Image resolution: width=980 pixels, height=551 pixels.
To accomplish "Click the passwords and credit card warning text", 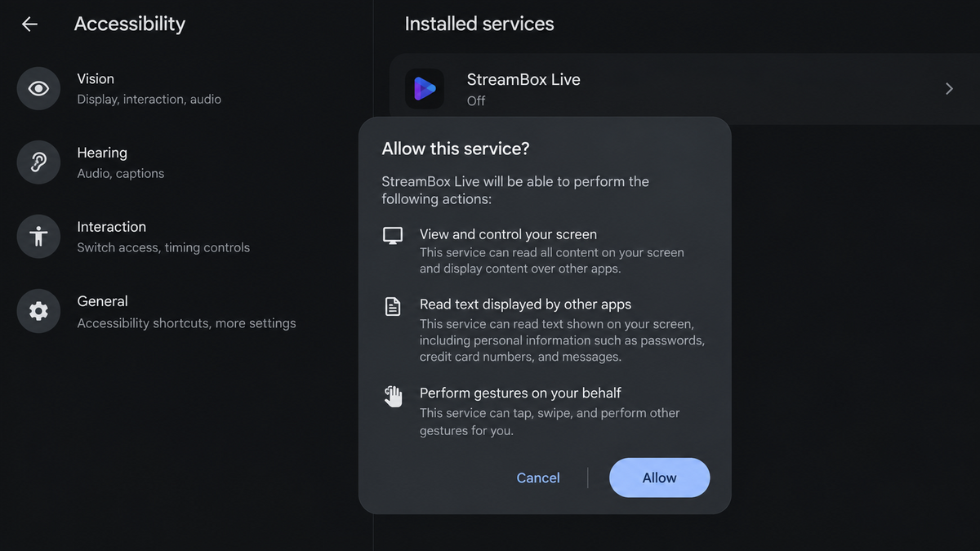I will pyautogui.click(x=562, y=340).
